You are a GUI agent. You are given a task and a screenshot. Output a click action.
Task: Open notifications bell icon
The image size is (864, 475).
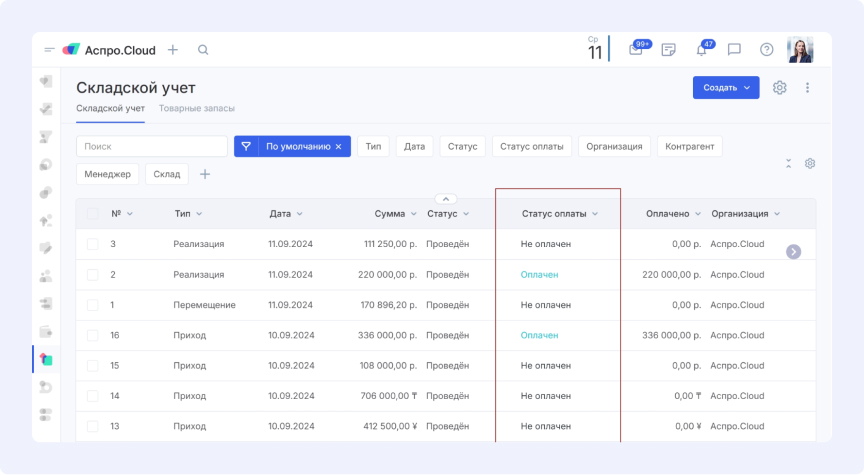[x=702, y=50]
